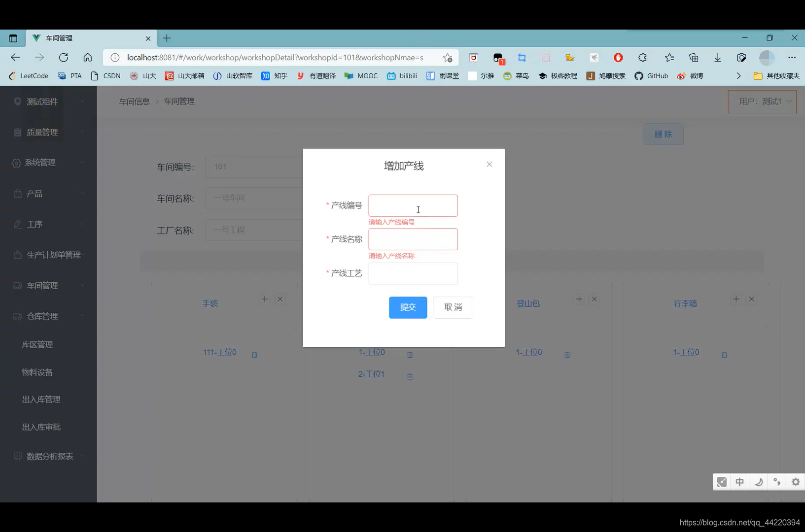805x532 pixels.
Task: Close the 增加产线 dialog with the X
Action: pyautogui.click(x=489, y=165)
